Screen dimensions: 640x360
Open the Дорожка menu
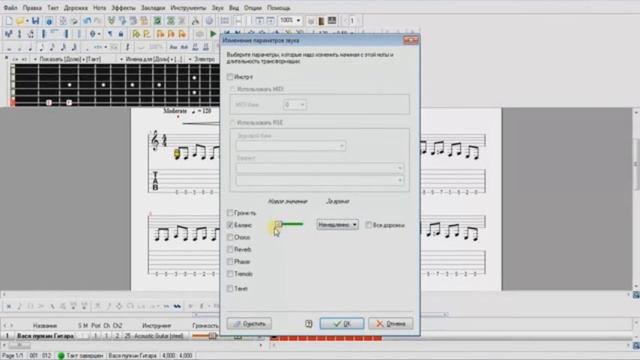coord(76,8)
